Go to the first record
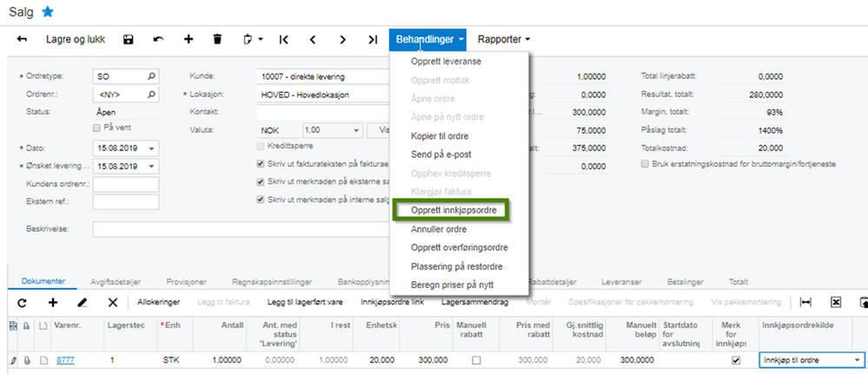 click(283, 40)
